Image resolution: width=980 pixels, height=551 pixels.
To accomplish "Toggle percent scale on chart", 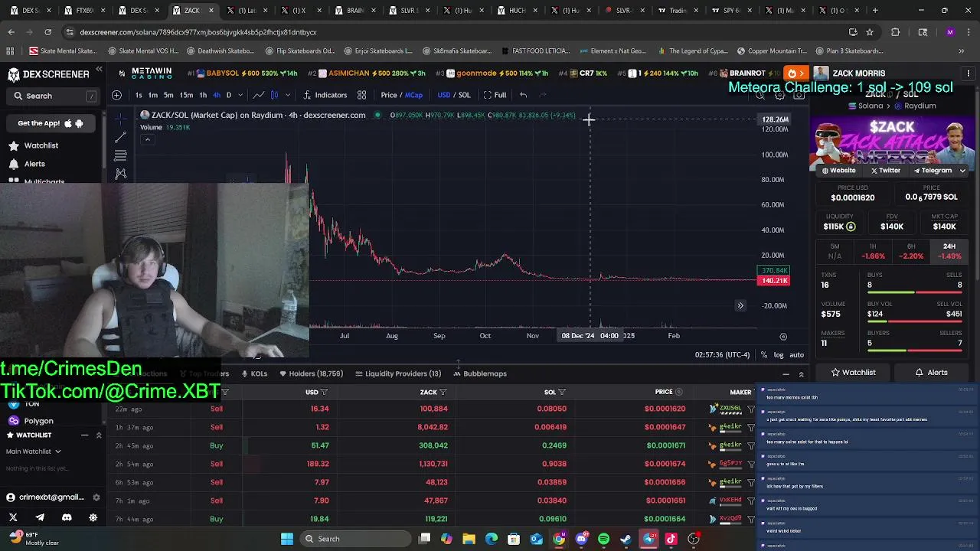I will click(x=763, y=355).
